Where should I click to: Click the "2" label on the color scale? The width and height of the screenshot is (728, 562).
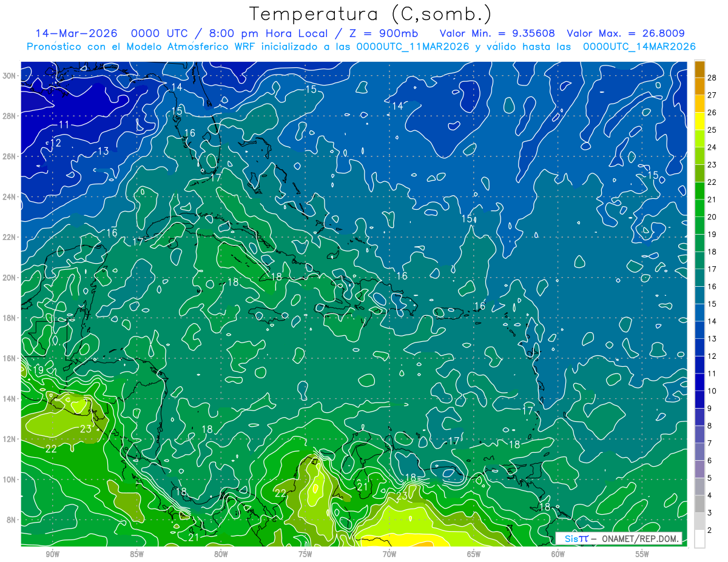tap(710, 530)
